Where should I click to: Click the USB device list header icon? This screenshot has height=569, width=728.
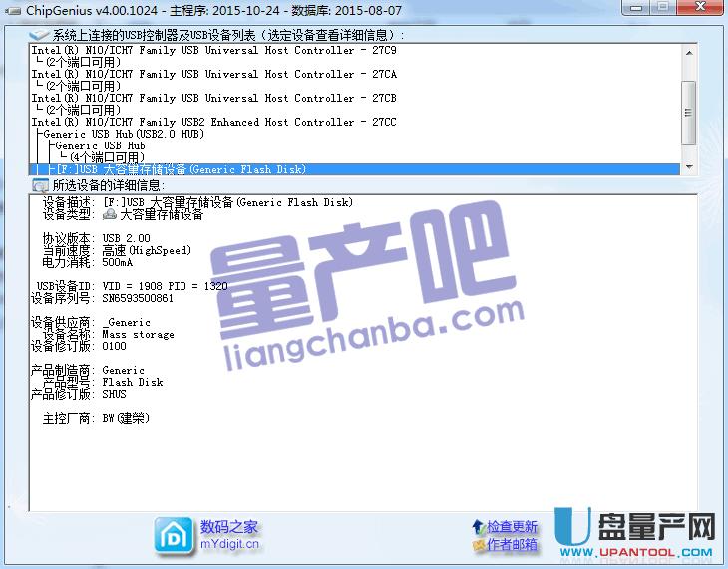click(x=40, y=35)
